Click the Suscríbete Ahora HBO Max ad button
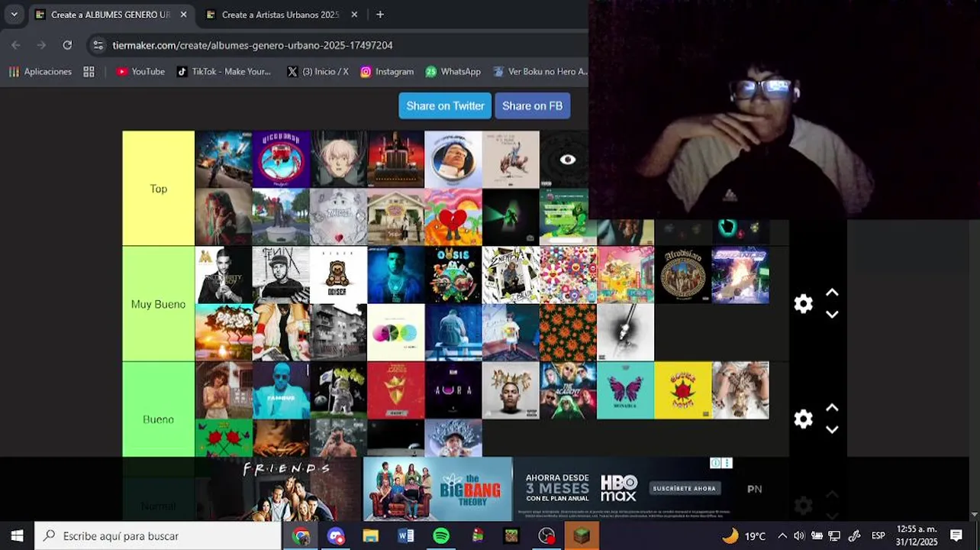Image resolution: width=980 pixels, height=550 pixels. (x=685, y=488)
